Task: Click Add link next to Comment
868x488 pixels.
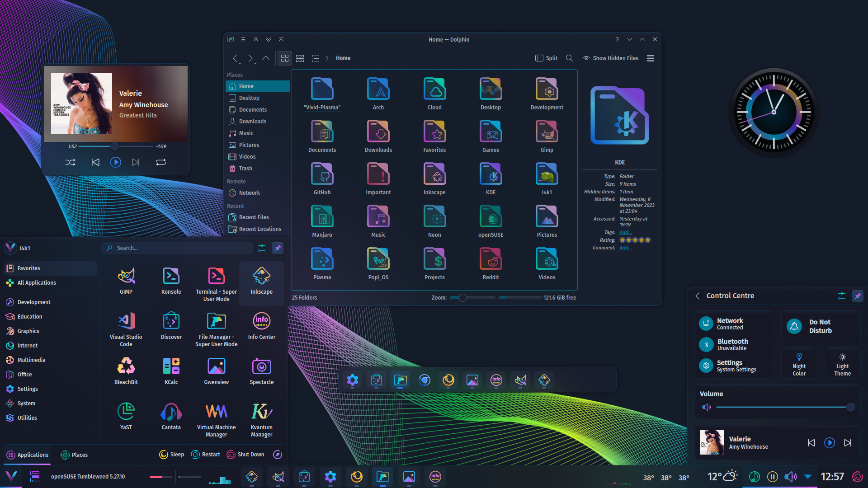Action: (625, 248)
